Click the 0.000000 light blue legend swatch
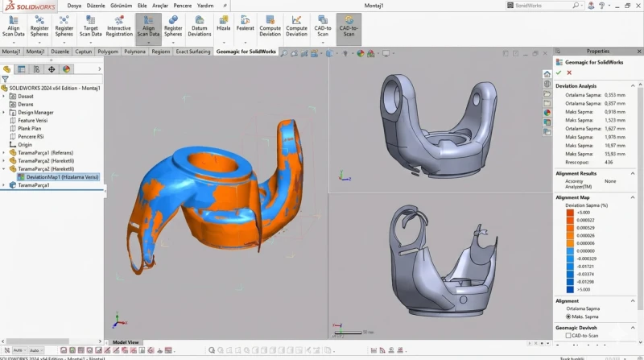This screenshot has width=644, height=360. pyautogui.click(x=570, y=250)
